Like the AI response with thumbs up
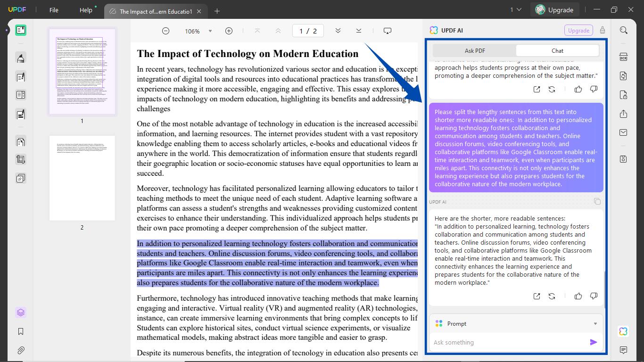 pyautogui.click(x=578, y=296)
